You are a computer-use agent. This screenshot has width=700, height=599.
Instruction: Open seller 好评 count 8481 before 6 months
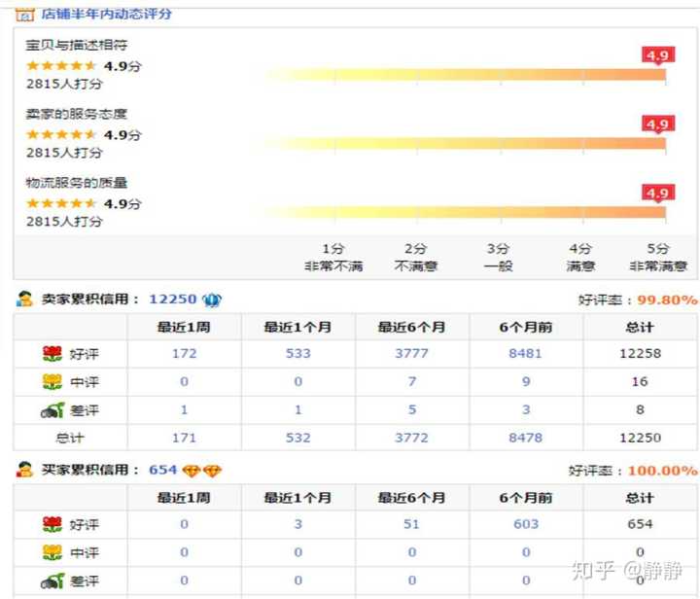pos(525,354)
